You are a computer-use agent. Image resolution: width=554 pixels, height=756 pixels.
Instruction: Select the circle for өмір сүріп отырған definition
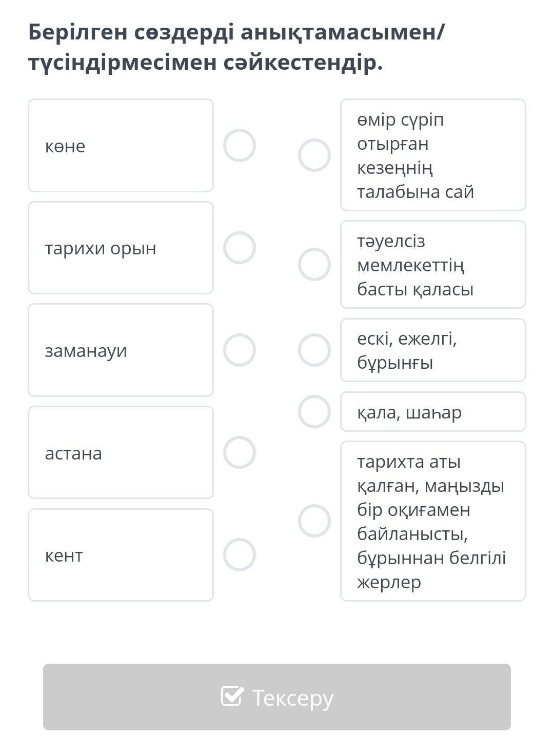[314, 155]
